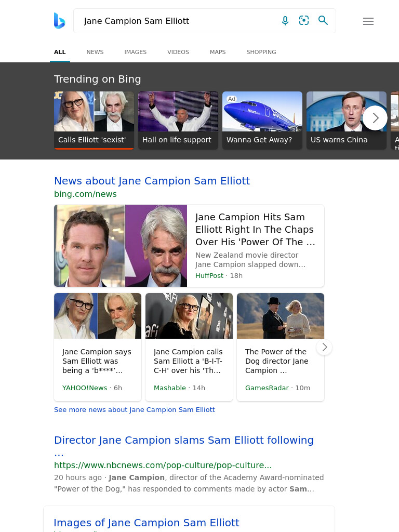Click the NBC result snippet starting 20 hours ago
Viewport: 399px width, 532px height.
point(189,483)
